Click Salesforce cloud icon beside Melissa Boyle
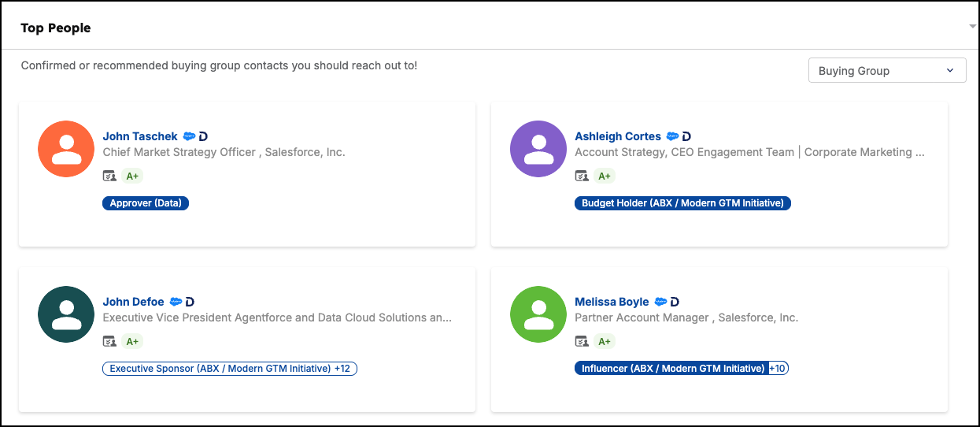The width and height of the screenshot is (980, 427). (x=660, y=302)
